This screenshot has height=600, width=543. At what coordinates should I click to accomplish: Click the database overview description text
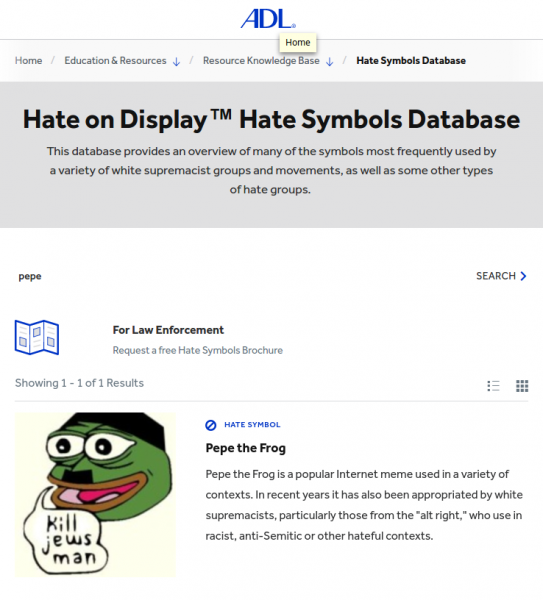(271, 170)
